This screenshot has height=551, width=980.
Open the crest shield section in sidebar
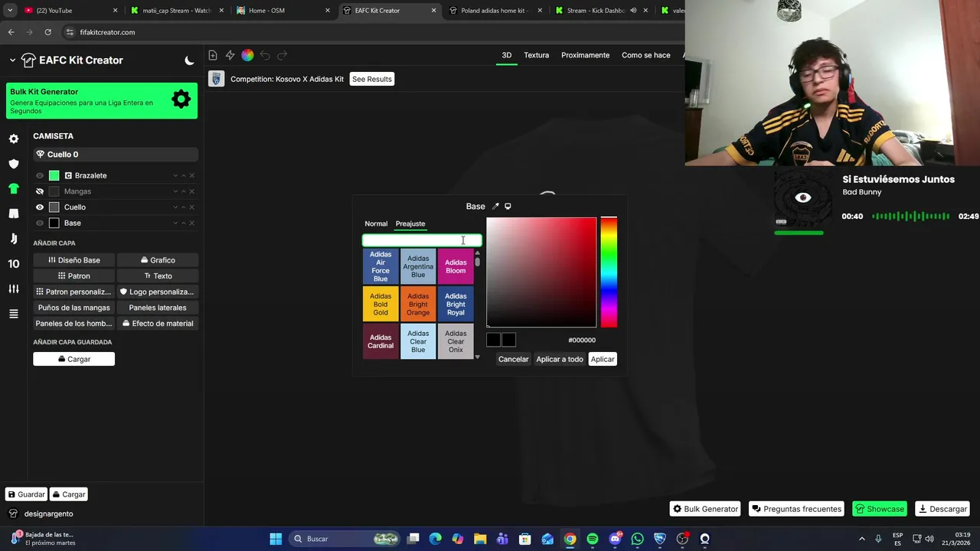(13, 164)
